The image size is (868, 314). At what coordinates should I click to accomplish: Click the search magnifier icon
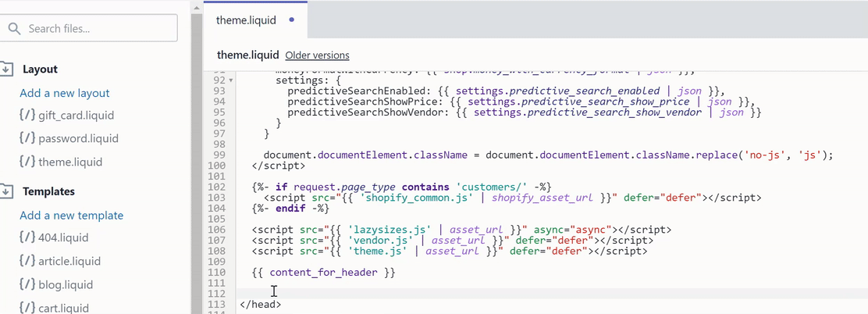click(x=13, y=29)
